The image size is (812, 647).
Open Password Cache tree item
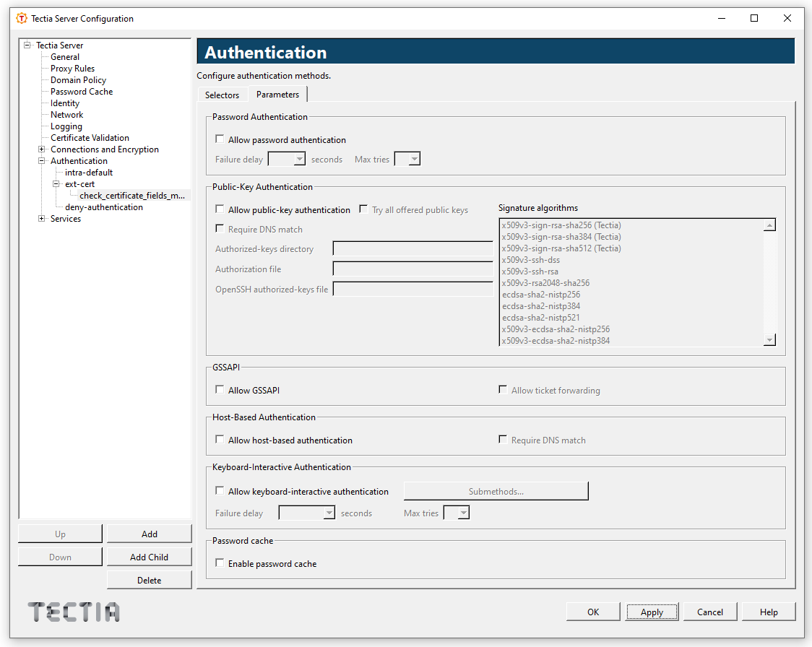(82, 92)
